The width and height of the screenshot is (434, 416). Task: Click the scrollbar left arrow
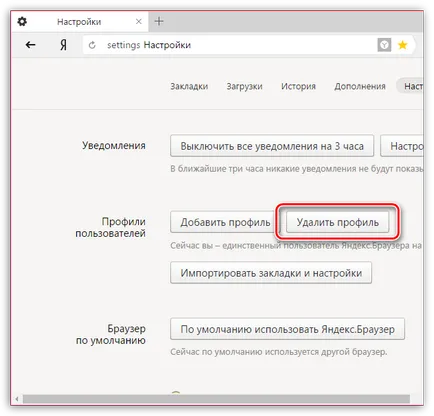coord(17,399)
